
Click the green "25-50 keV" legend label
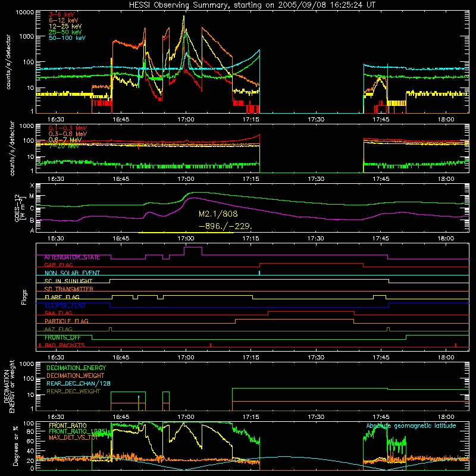65,32
